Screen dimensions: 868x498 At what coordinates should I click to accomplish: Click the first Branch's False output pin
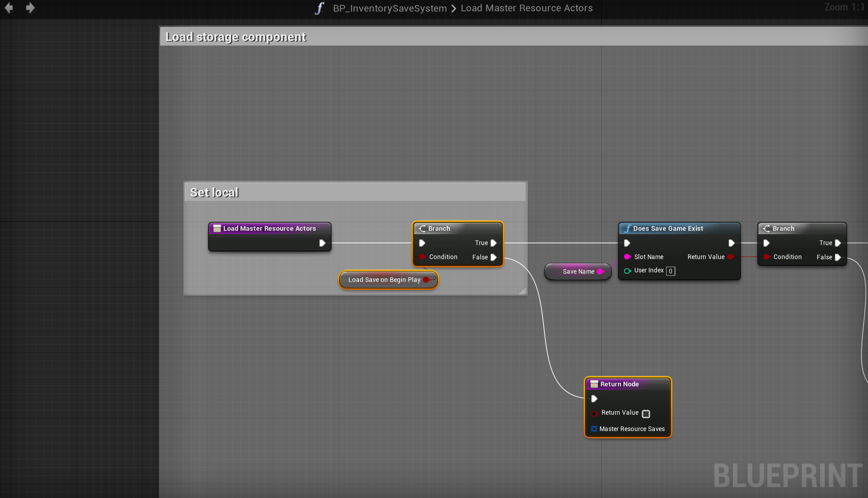coord(493,257)
